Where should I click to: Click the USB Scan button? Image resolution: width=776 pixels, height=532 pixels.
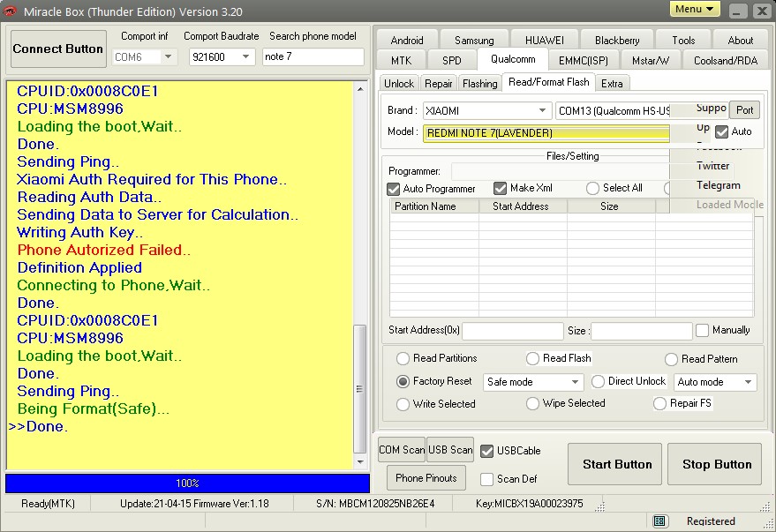pos(450,449)
